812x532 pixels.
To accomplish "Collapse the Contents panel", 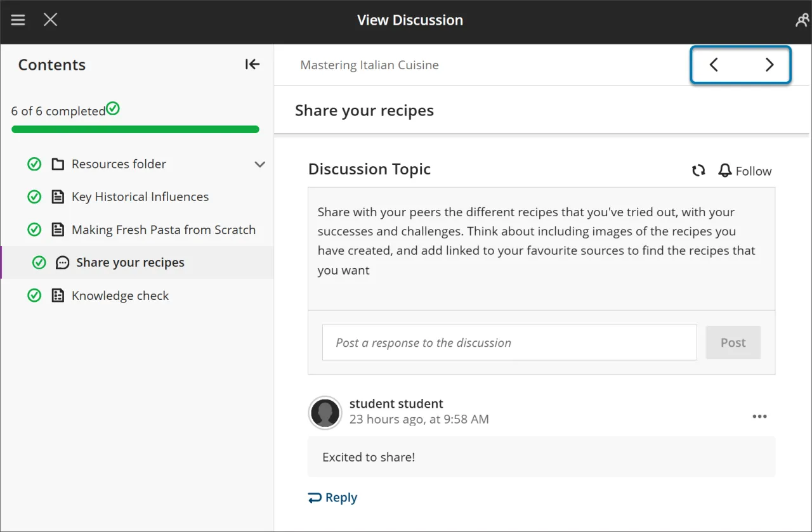I will (252, 64).
